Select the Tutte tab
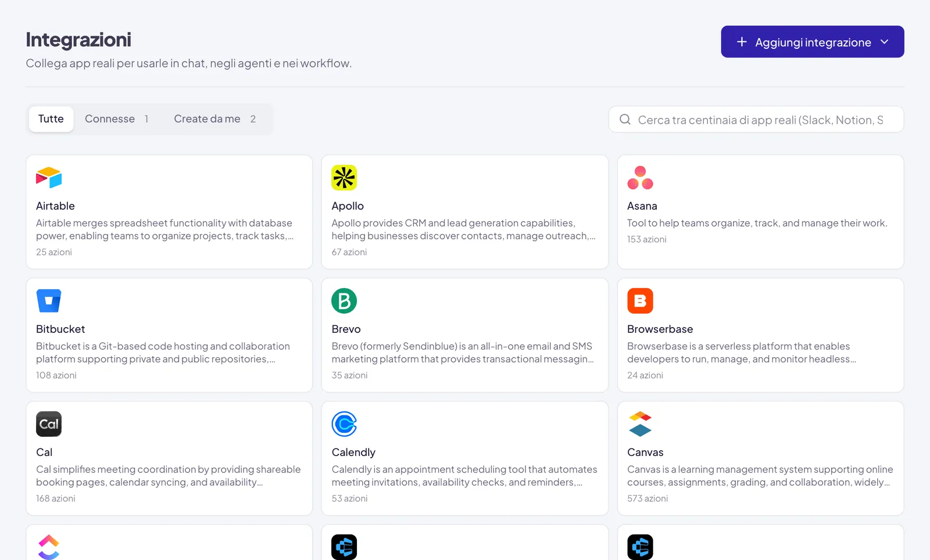 (51, 119)
